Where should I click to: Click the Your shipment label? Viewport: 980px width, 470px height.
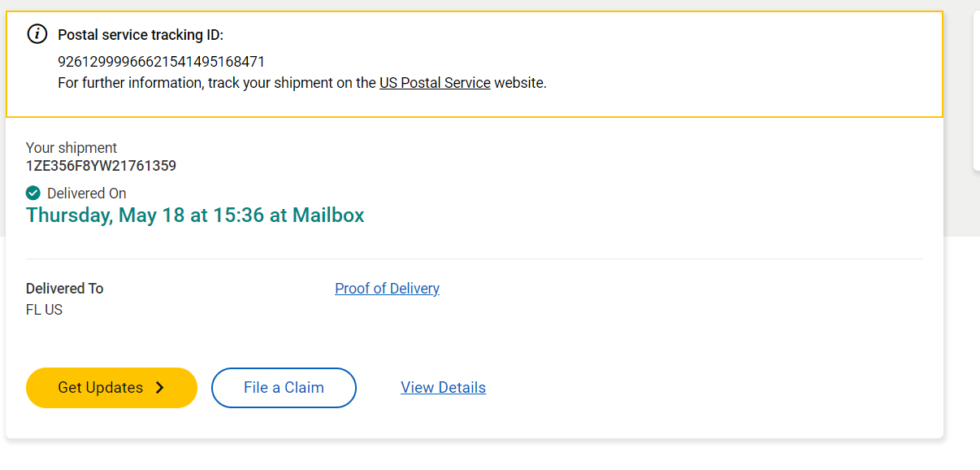[72, 148]
